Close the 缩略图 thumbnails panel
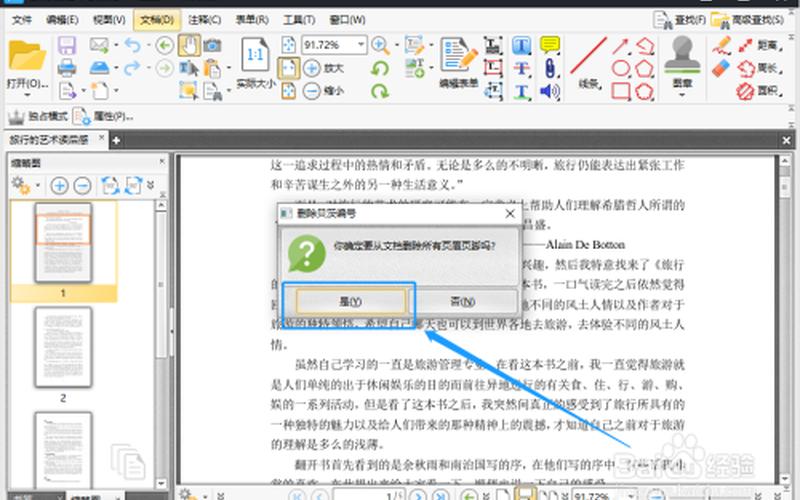The image size is (800, 500). (x=162, y=161)
